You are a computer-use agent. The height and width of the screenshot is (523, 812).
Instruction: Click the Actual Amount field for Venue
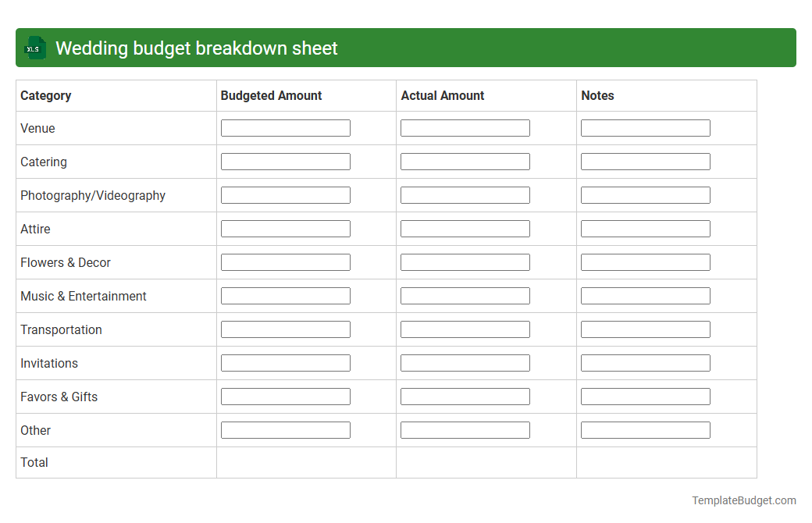[465, 127]
